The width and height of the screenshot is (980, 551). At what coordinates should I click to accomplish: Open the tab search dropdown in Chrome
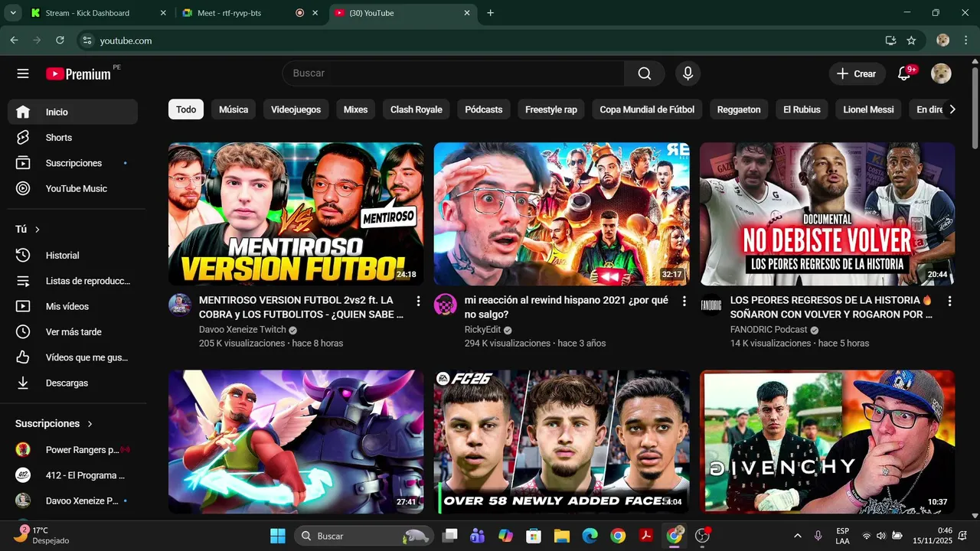[x=13, y=13]
